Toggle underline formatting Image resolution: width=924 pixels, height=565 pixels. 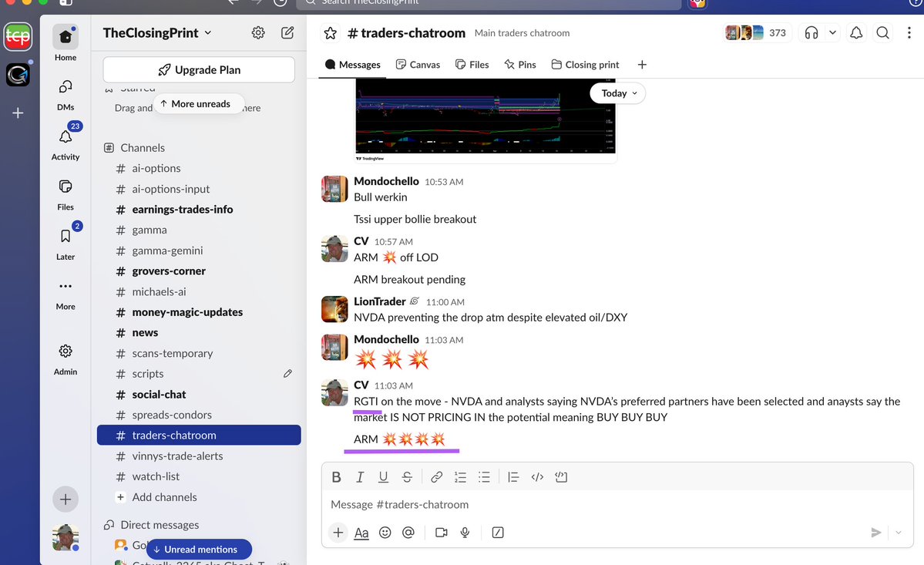pos(383,477)
